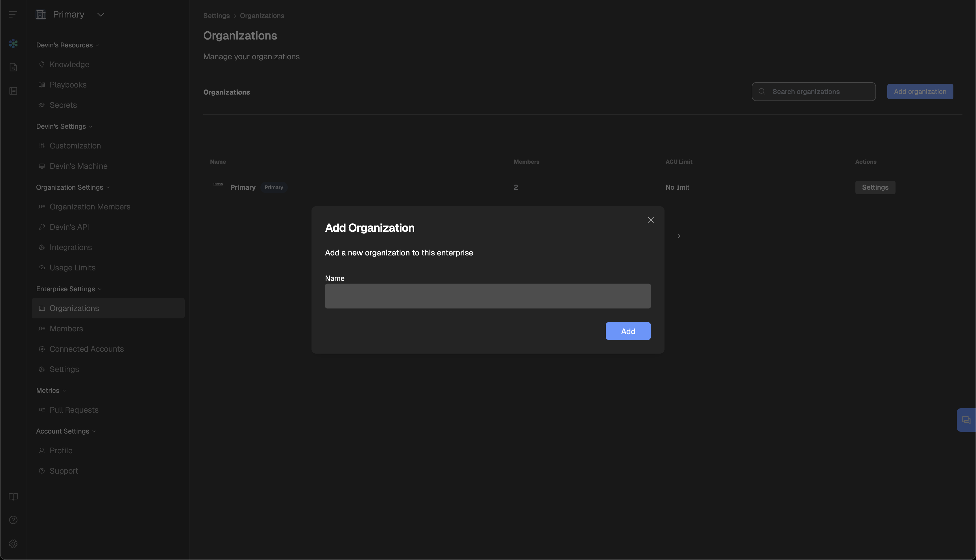The image size is (976, 560).
Task: Click Settings button for Primary organization
Action: 875,187
